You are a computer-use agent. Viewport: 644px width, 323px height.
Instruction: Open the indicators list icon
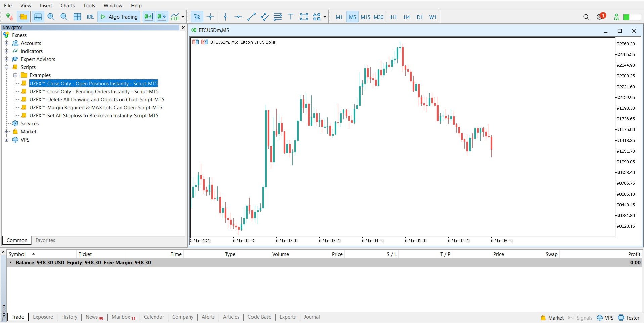175,17
